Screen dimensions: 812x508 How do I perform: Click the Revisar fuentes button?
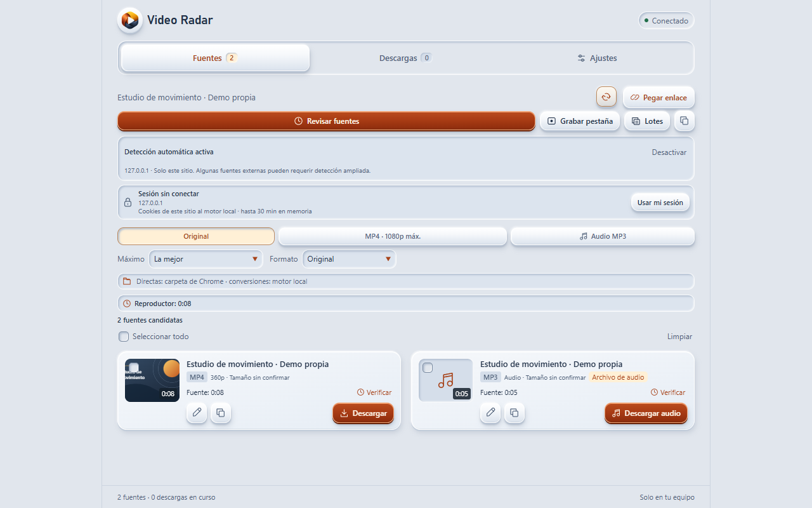(x=326, y=121)
